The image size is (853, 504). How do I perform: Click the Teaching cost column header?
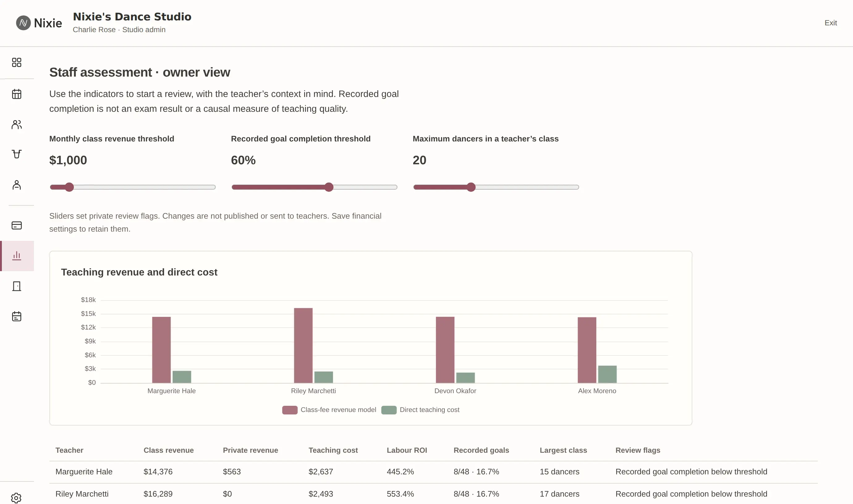(x=333, y=450)
